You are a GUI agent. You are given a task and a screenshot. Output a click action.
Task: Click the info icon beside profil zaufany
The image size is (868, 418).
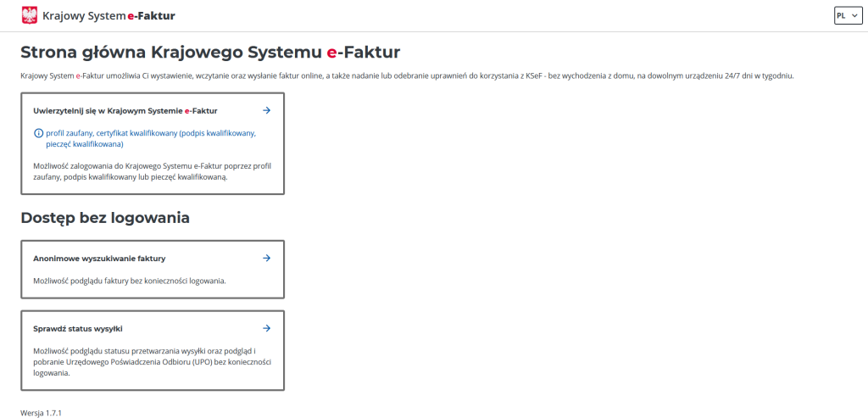tap(38, 133)
